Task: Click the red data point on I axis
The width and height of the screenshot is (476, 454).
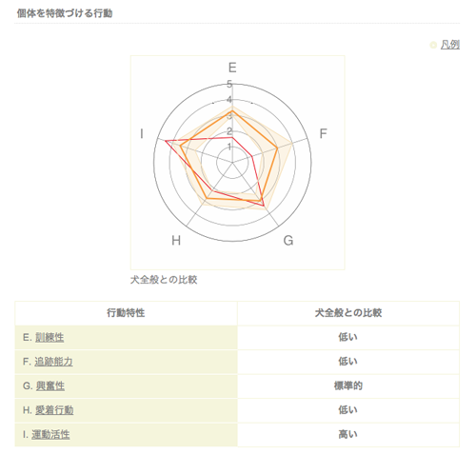Action: pos(166,141)
